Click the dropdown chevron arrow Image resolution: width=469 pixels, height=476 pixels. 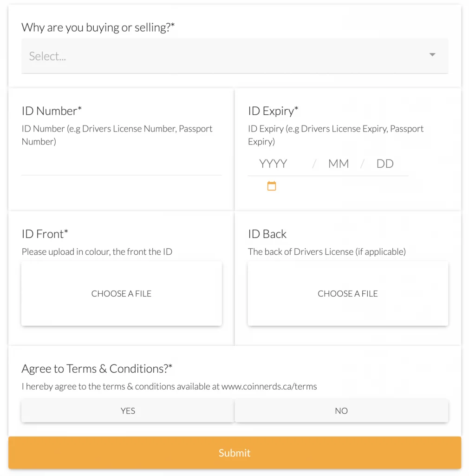pos(432,55)
